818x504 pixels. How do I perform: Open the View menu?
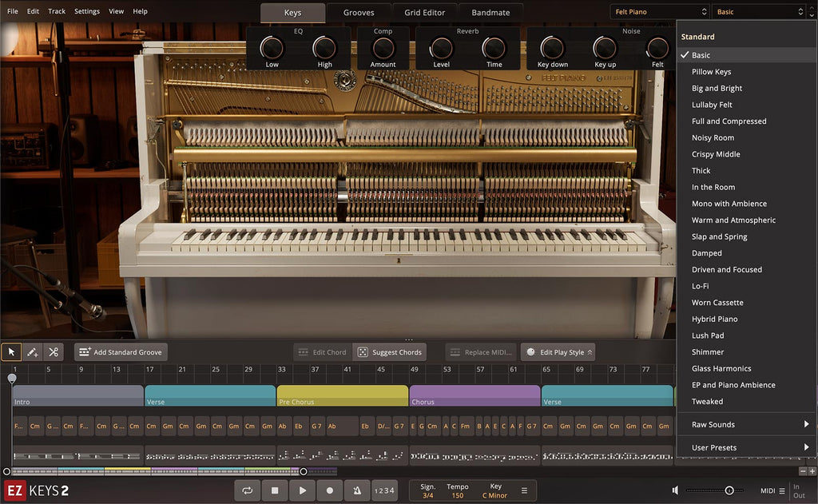pos(117,11)
